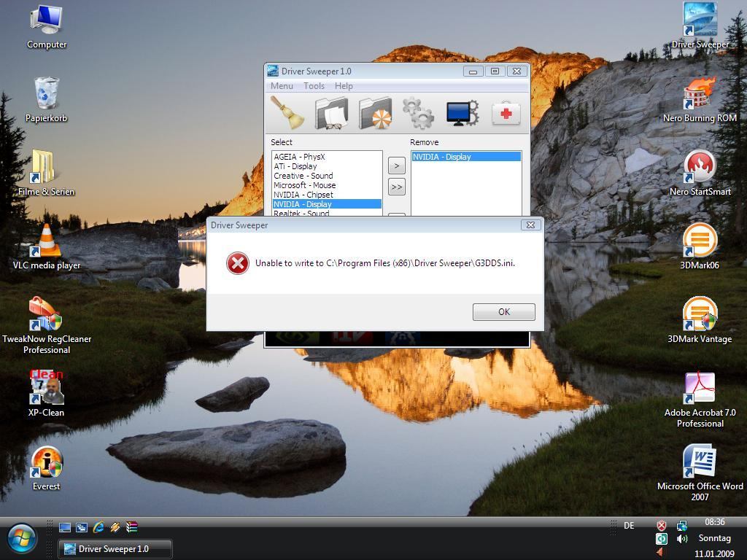Close the Driver Sweeper error dialog

click(531, 225)
